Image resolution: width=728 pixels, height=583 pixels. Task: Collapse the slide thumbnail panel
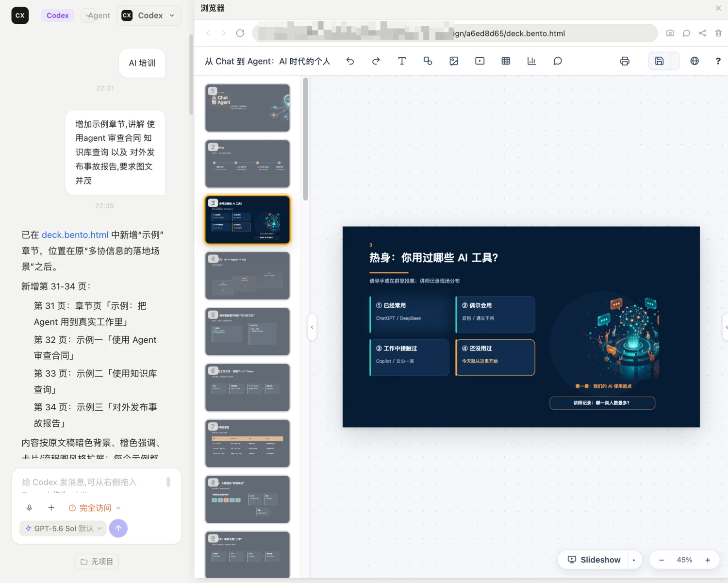click(x=312, y=327)
